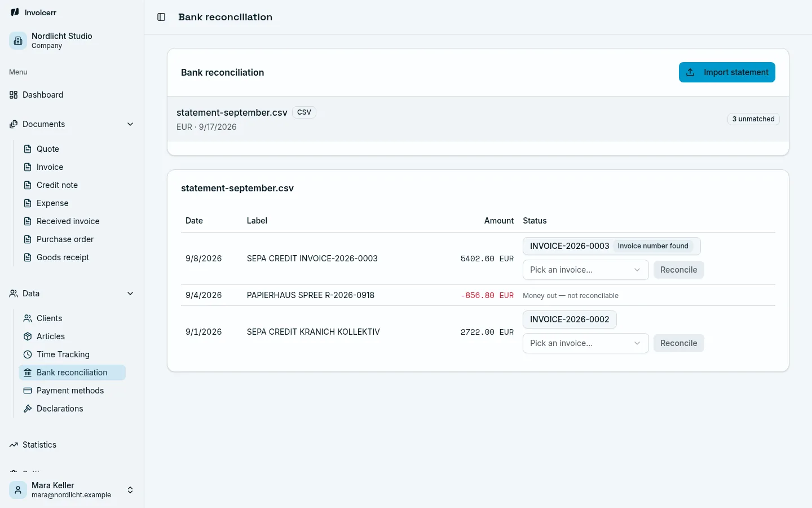The height and width of the screenshot is (508, 812).
Task: Click the Money out — not reconcilable status
Action: [x=571, y=296]
